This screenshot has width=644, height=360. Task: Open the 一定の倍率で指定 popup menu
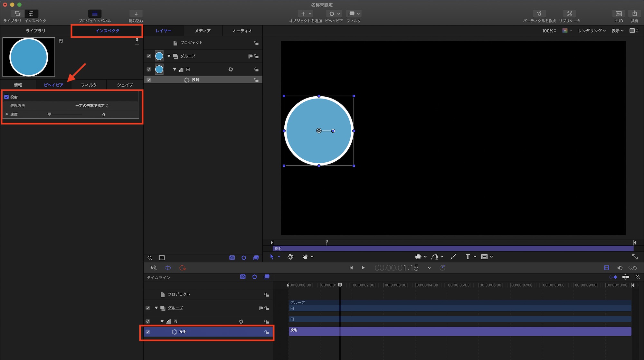(92, 106)
